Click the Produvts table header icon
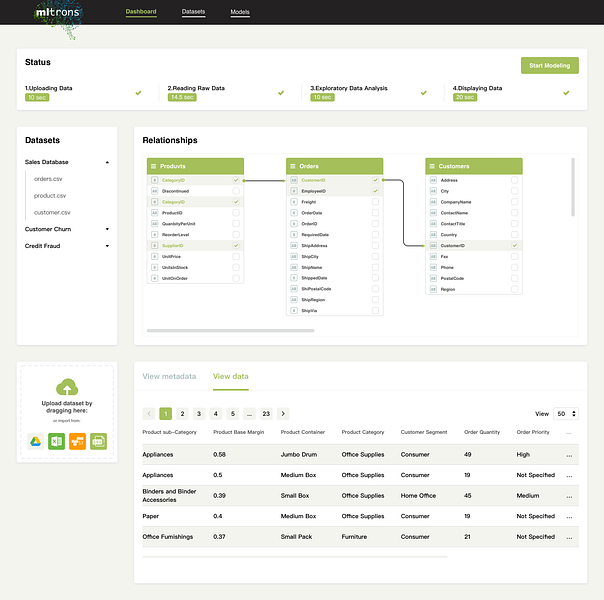Screen dimensions: 604x600 (153, 166)
